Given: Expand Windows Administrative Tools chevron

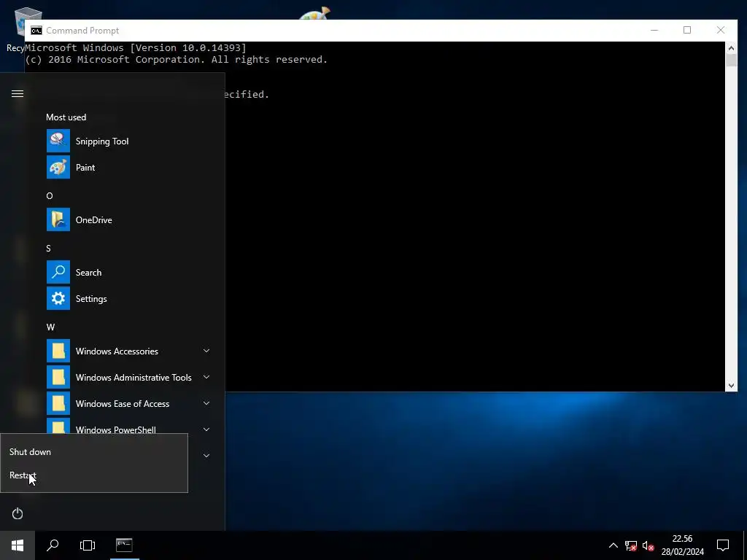Looking at the screenshot, I should [206, 377].
